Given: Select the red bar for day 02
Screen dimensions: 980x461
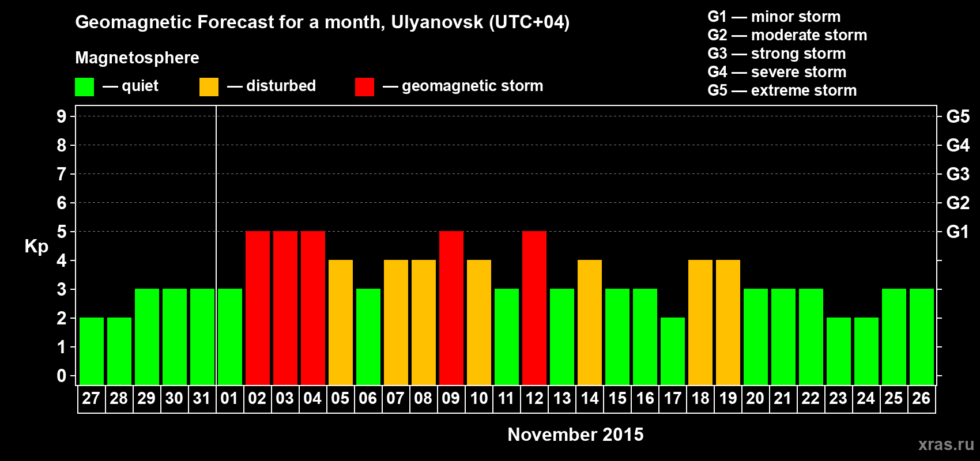Looking at the screenshot, I should (258, 308).
